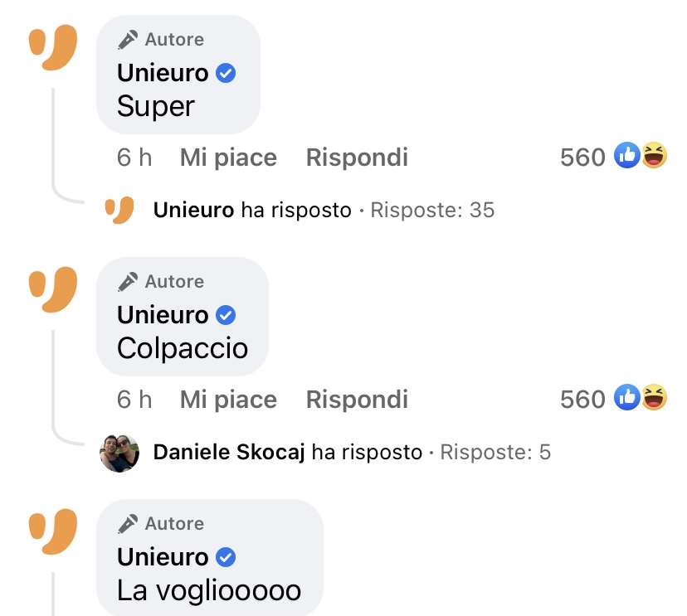This screenshot has height=616, width=687.
Task: Open Unieuro profile from the "Colpaccio" comment name
Action: coord(163,315)
